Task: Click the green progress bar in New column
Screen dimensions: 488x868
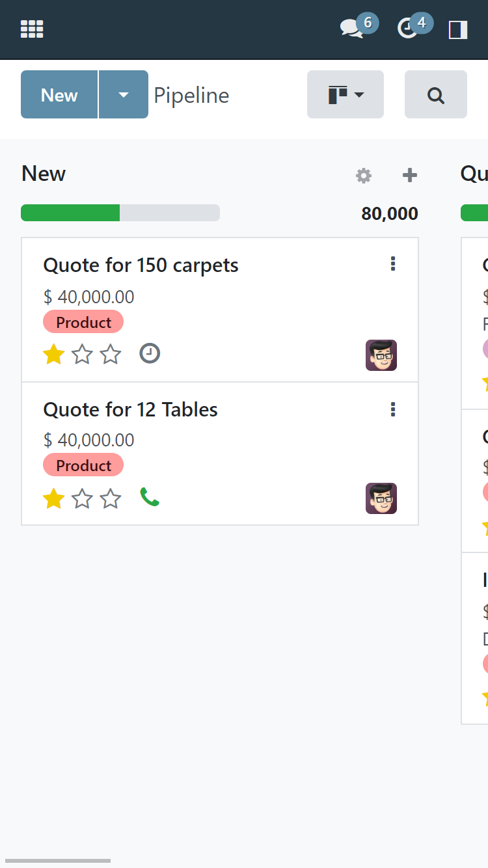Action: [x=70, y=213]
